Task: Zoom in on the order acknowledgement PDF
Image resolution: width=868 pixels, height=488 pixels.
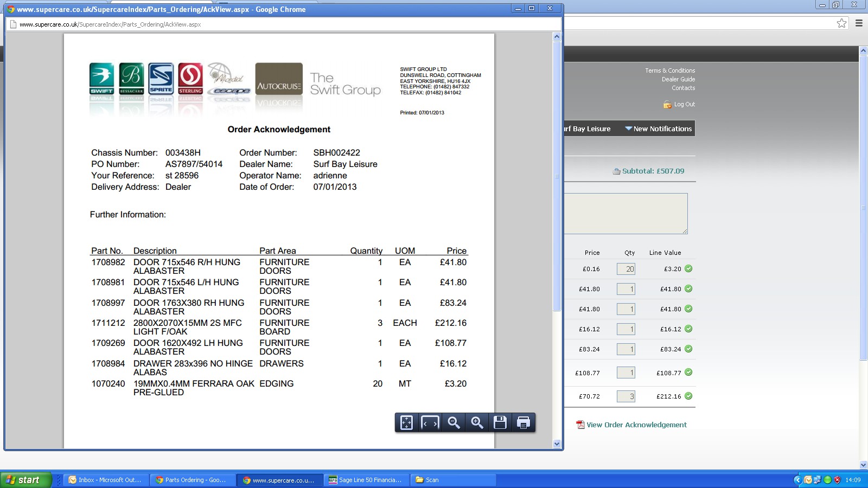Action: click(477, 422)
